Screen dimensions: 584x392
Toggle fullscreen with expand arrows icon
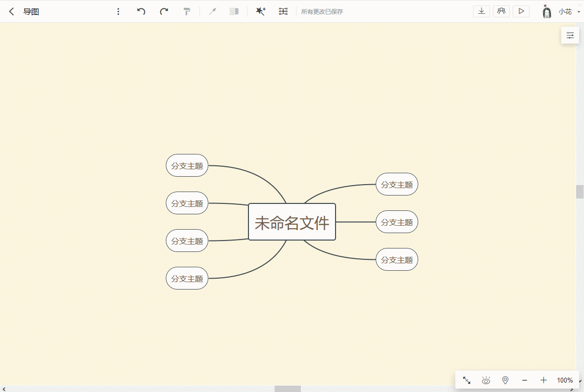pos(467,380)
